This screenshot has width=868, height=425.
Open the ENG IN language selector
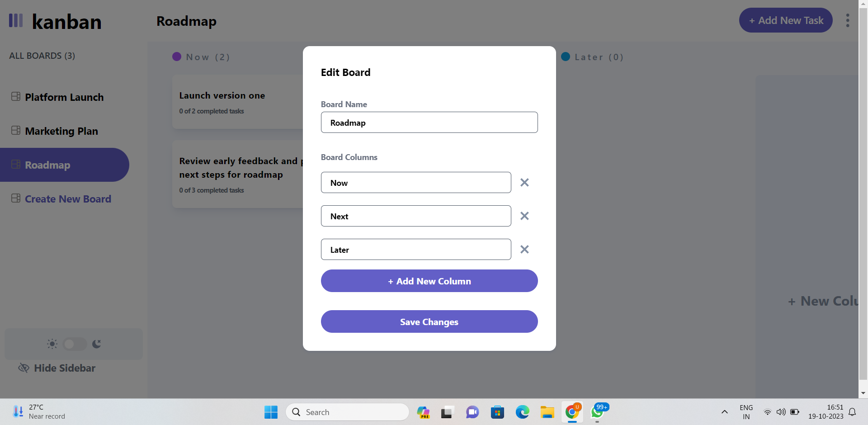point(746,412)
